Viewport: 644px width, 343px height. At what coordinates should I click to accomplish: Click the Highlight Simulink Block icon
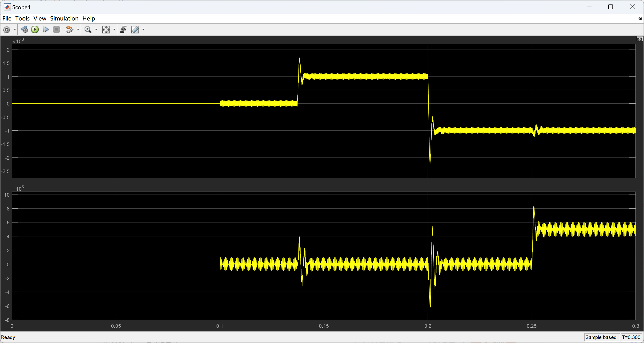tap(69, 30)
